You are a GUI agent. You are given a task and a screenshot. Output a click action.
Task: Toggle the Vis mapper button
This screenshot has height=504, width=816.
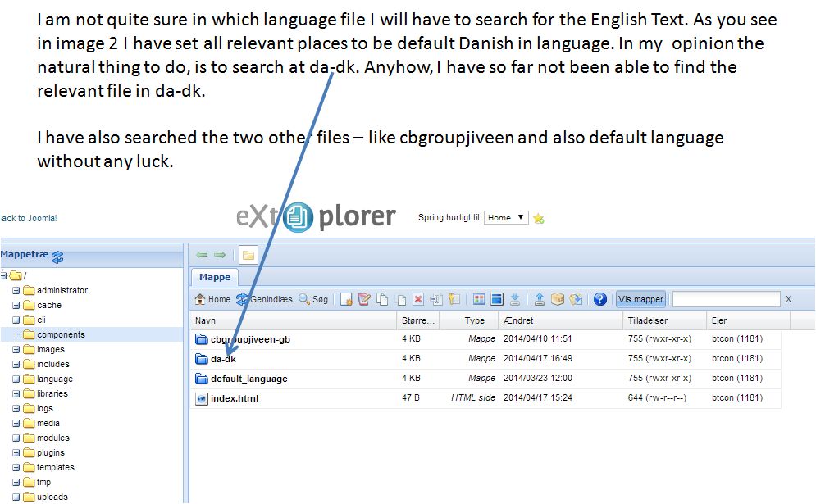640,299
